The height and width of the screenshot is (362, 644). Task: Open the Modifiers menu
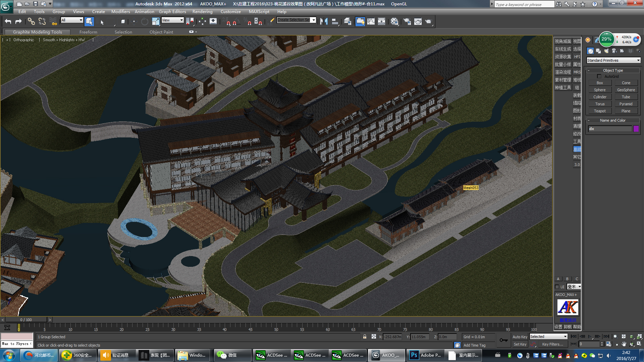point(120,11)
